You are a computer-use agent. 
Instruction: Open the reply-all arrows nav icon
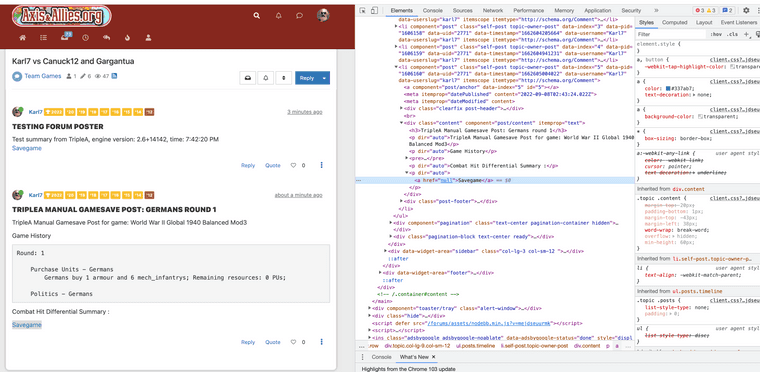click(107, 37)
